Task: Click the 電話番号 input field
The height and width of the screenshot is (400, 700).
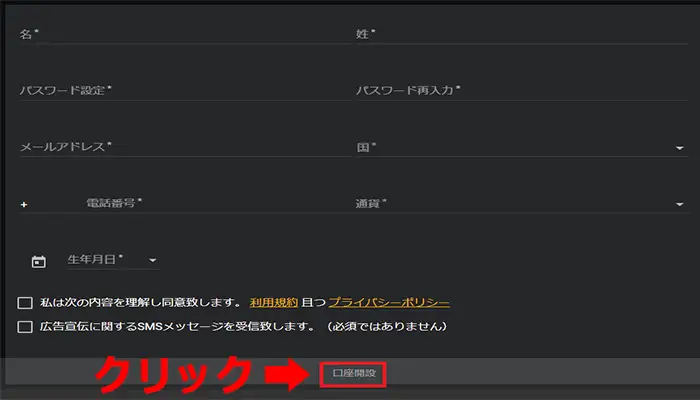Action: point(218,204)
